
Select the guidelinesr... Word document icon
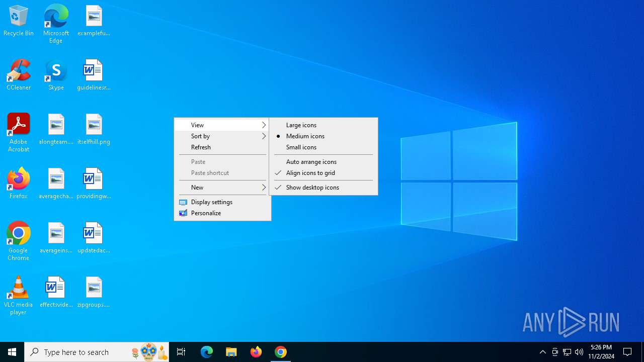click(94, 75)
